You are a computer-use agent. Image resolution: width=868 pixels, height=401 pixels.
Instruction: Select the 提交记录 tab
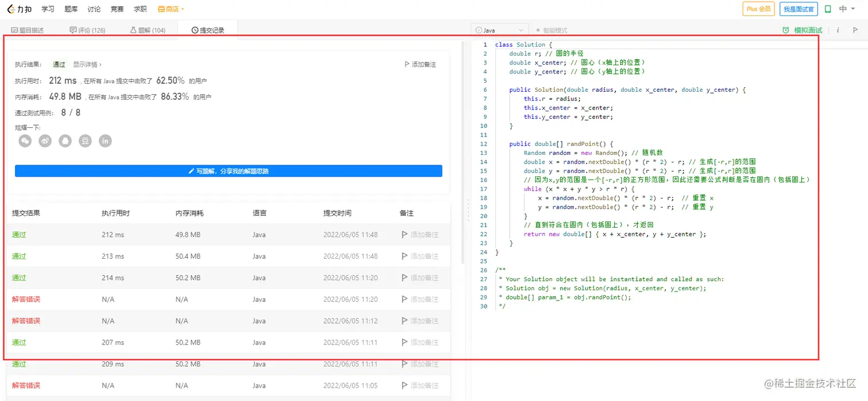[207, 30]
